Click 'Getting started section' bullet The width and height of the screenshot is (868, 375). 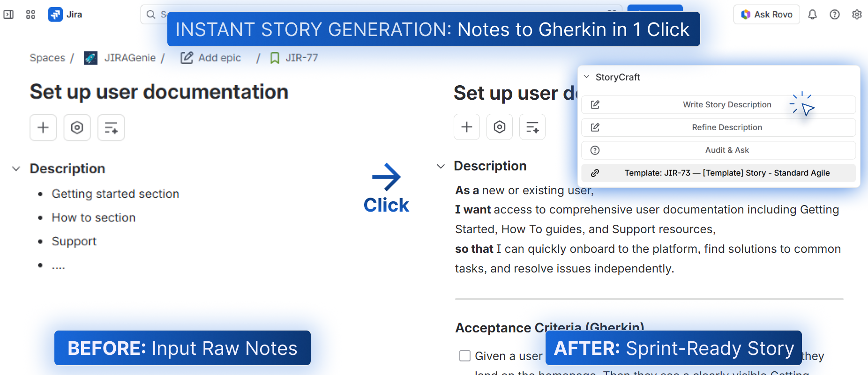coord(115,194)
